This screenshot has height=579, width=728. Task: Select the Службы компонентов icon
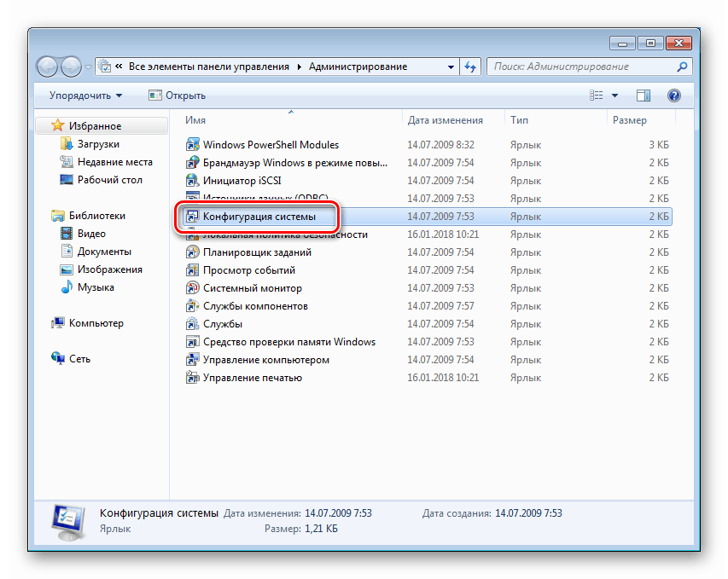[x=192, y=306]
